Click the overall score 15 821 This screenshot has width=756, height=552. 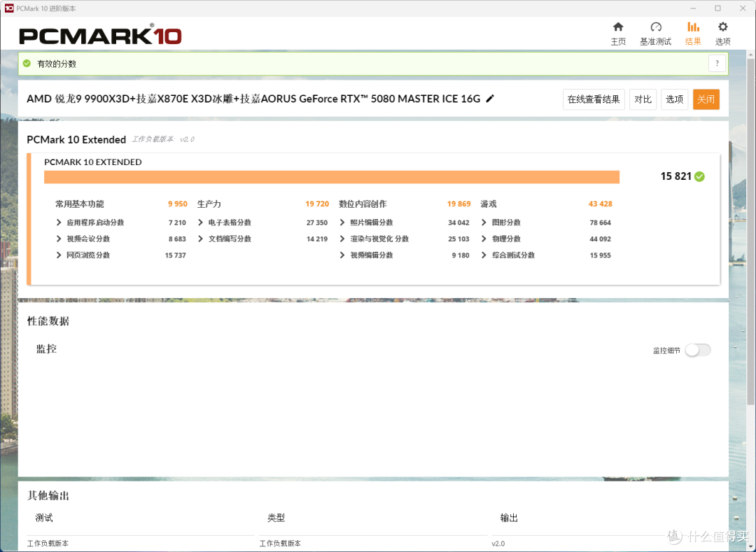tap(676, 176)
